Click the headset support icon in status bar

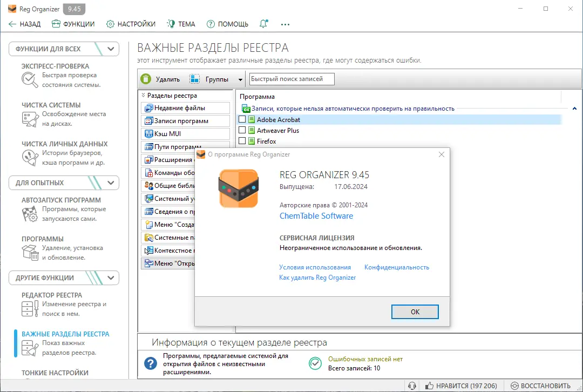411,386
